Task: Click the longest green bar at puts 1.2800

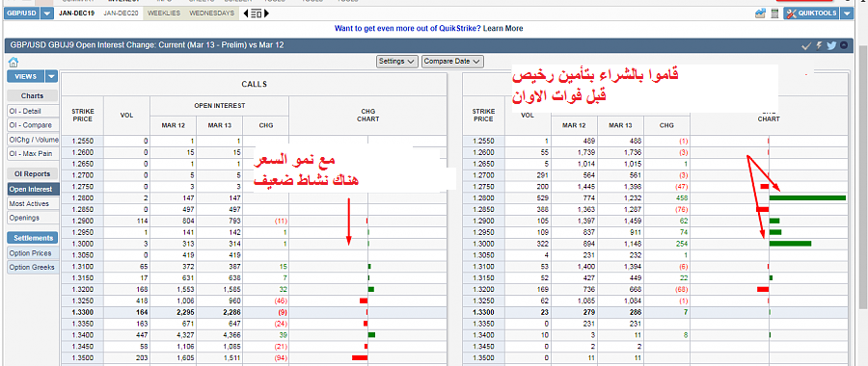Action: click(807, 197)
